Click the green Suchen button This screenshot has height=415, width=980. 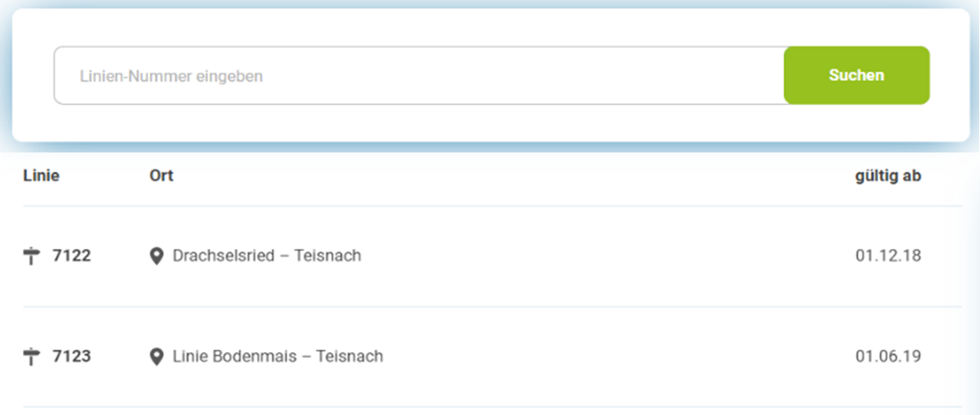click(x=856, y=75)
